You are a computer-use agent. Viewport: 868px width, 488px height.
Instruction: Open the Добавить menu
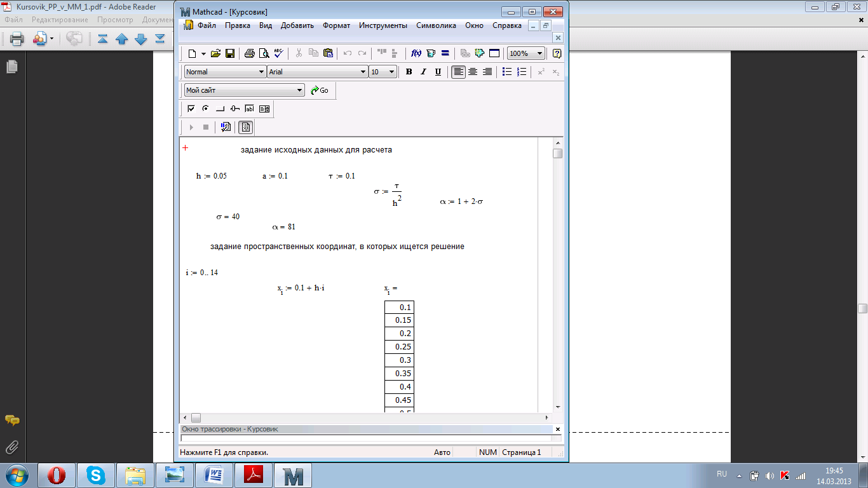pos(297,25)
